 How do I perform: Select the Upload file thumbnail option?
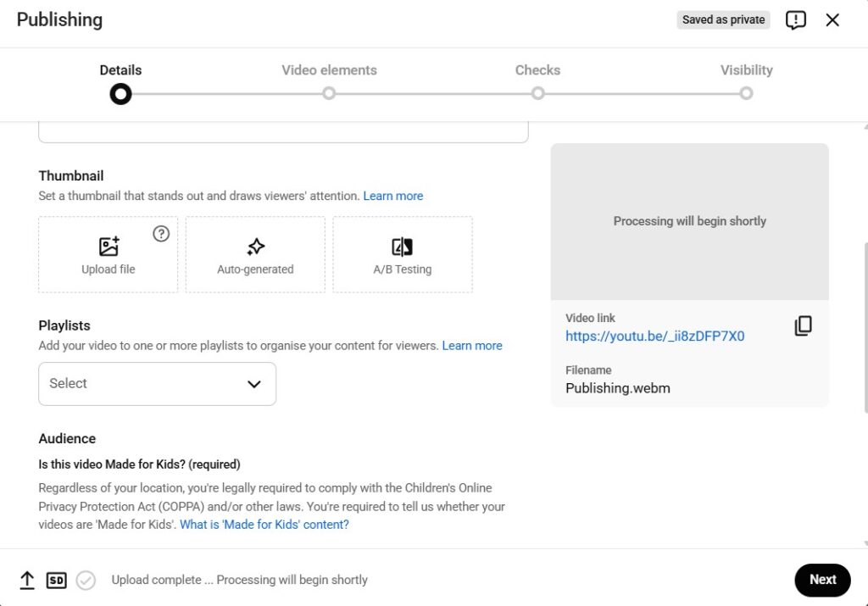(x=108, y=254)
